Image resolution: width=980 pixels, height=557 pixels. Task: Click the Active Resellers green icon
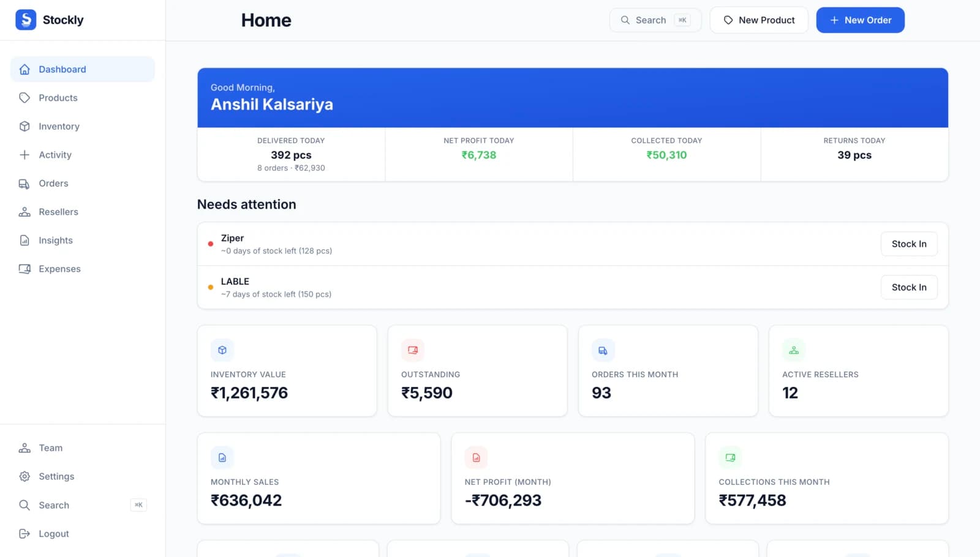(x=794, y=350)
